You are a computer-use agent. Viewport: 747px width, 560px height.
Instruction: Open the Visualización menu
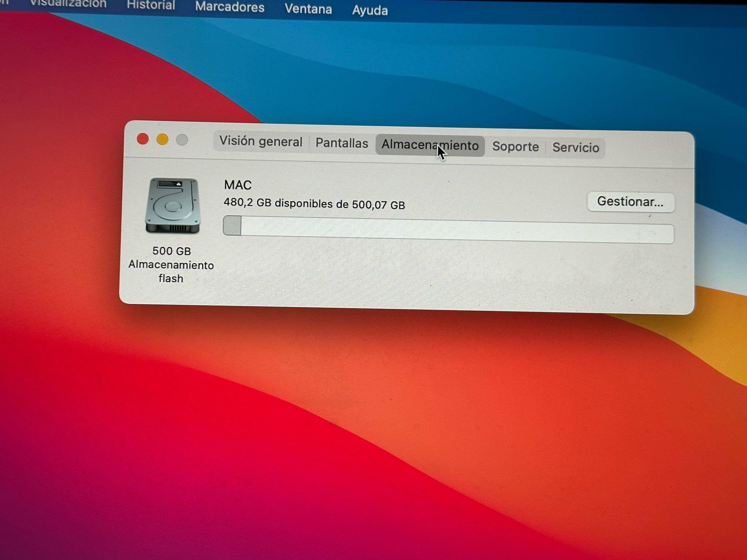click(x=68, y=4)
